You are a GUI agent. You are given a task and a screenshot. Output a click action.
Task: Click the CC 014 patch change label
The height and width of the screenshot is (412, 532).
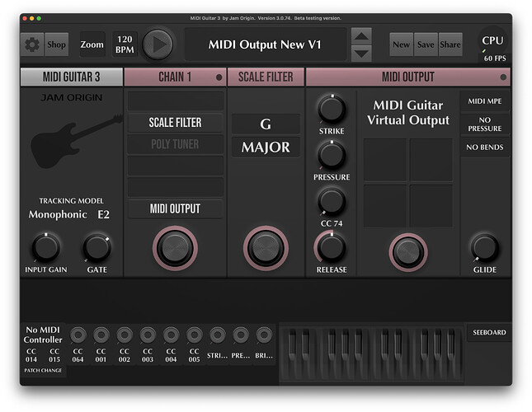click(31, 355)
